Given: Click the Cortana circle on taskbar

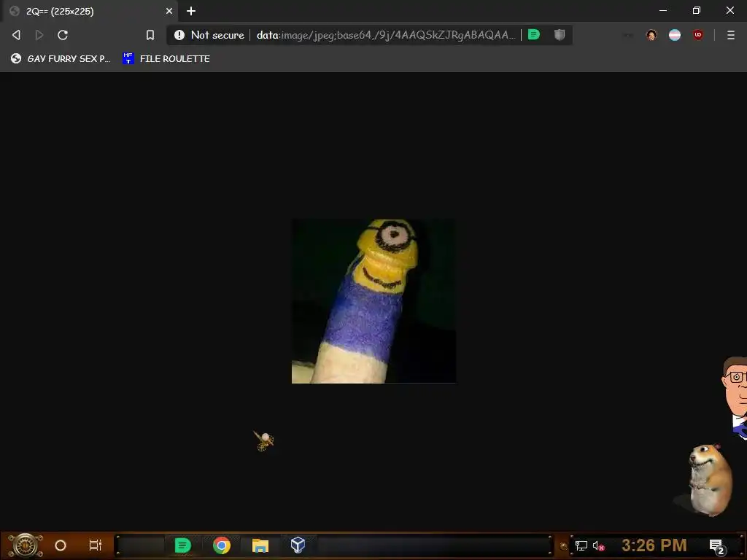Looking at the screenshot, I should 61,545.
